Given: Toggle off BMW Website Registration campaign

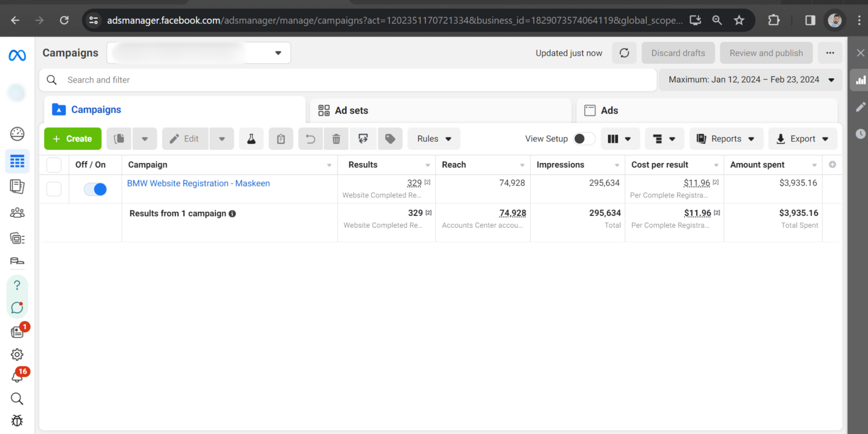Looking at the screenshot, I should (95, 189).
